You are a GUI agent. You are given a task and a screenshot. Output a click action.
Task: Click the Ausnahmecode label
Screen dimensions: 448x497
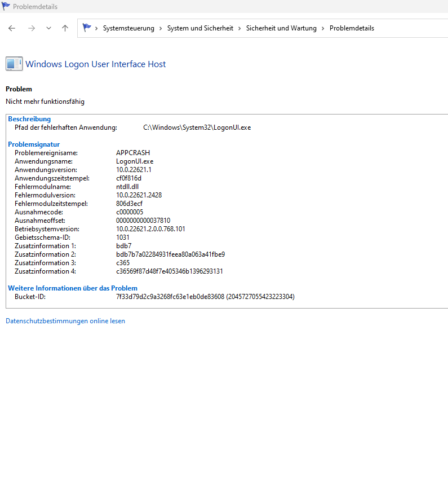pos(39,212)
